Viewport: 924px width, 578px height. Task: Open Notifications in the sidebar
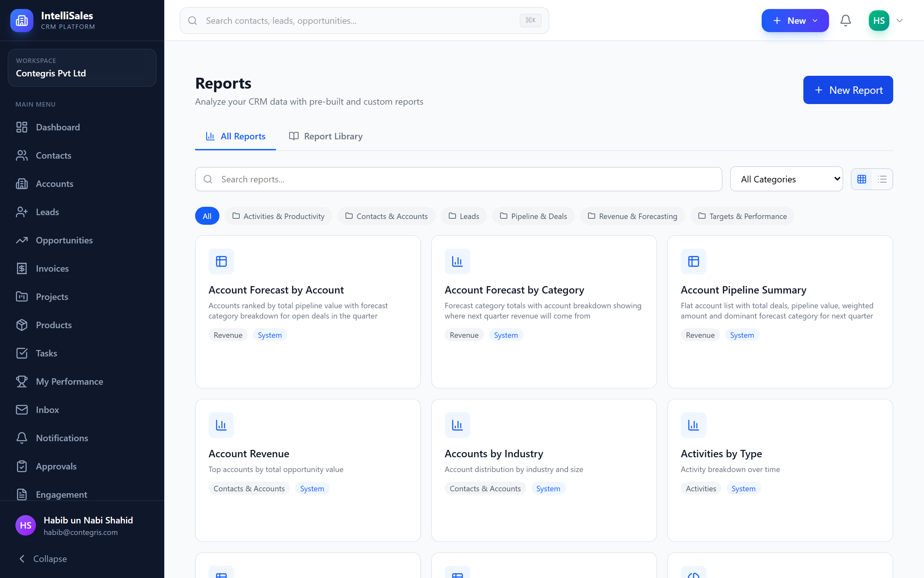point(82,438)
